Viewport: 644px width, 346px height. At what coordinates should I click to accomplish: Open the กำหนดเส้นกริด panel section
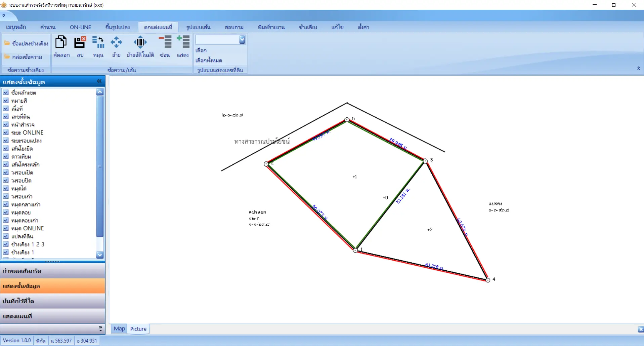[53, 271]
